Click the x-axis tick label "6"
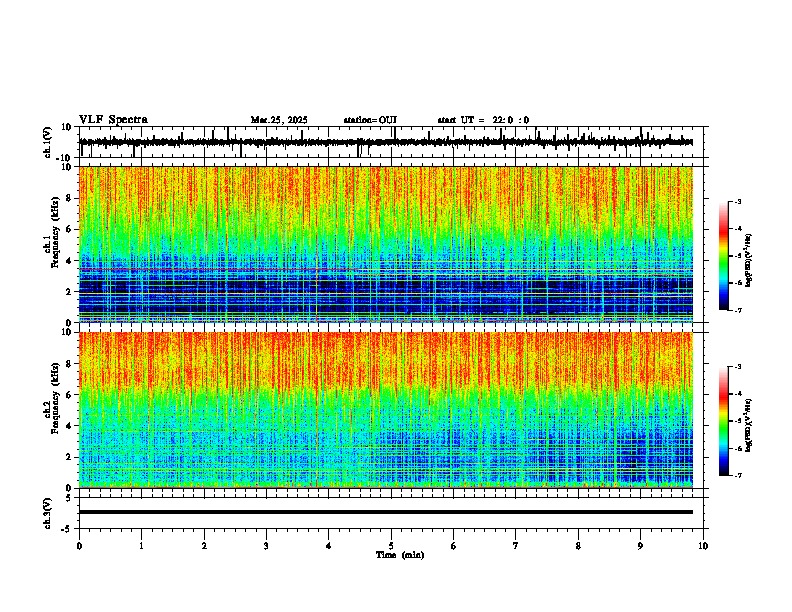 click(454, 546)
